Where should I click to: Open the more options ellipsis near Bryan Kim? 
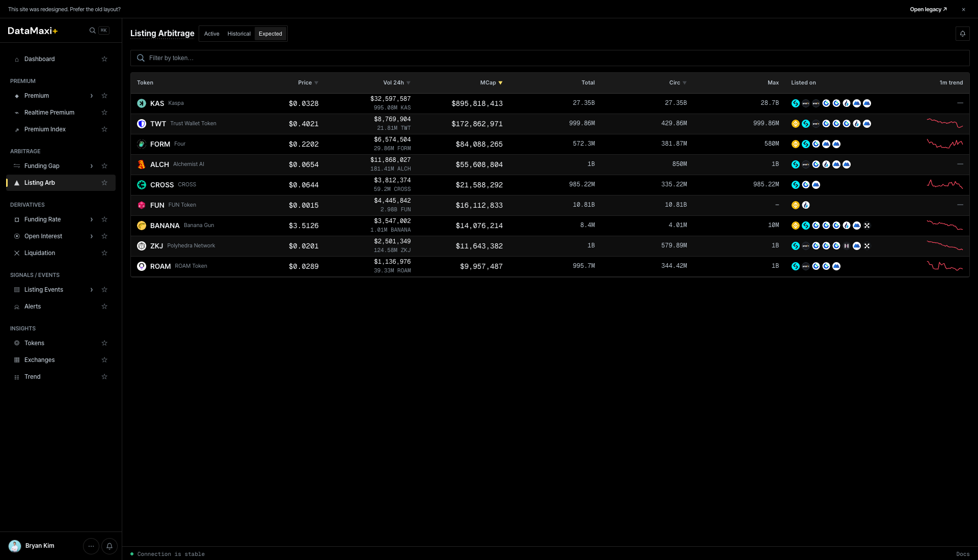(91, 546)
